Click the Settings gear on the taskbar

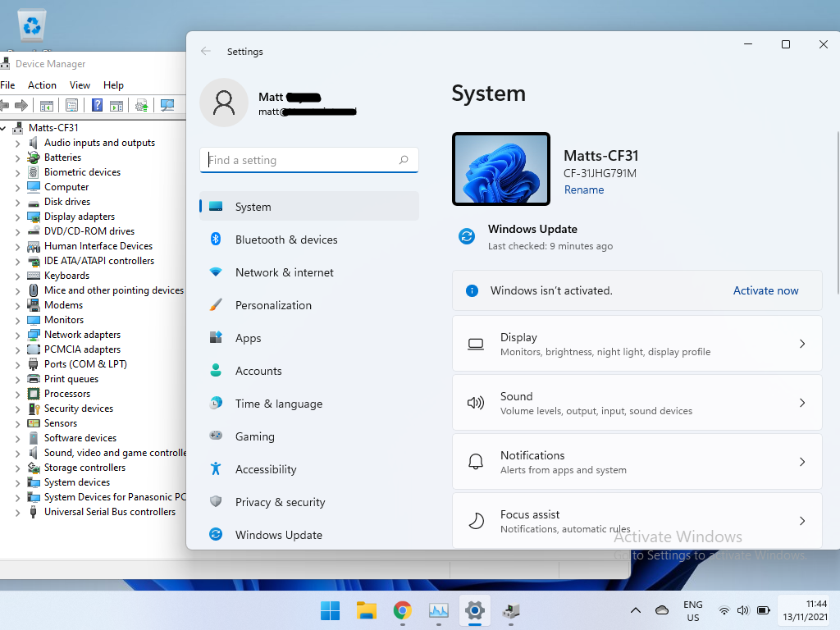click(x=475, y=610)
